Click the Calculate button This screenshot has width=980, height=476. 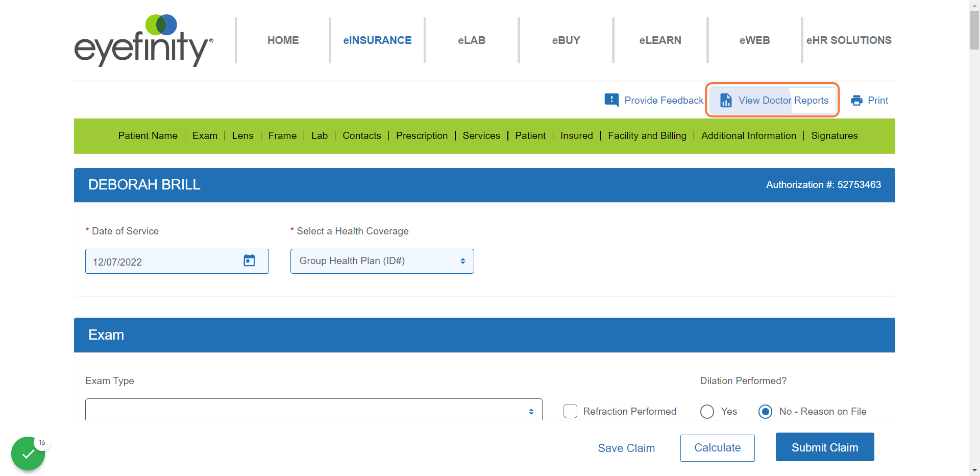(718, 448)
